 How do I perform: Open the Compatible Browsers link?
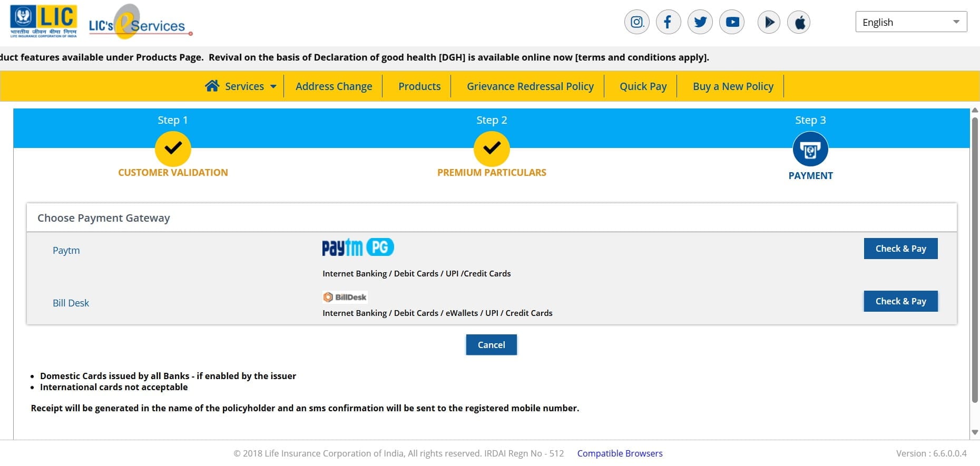(620, 453)
